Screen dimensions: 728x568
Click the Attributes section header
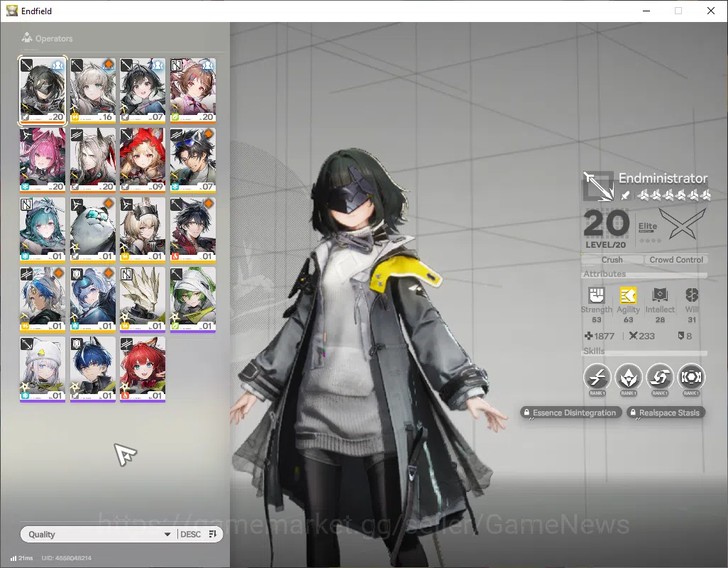point(605,273)
